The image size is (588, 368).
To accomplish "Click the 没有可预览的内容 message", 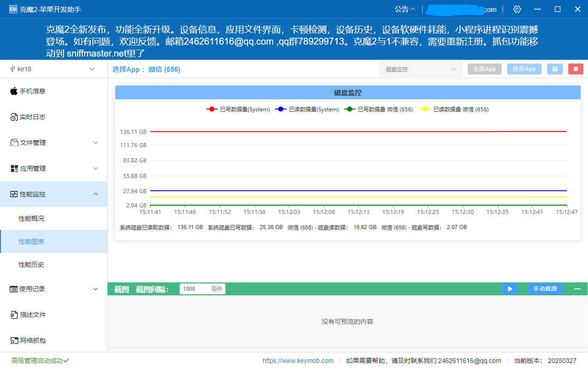I will pyautogui.click(x=348, y=322).
